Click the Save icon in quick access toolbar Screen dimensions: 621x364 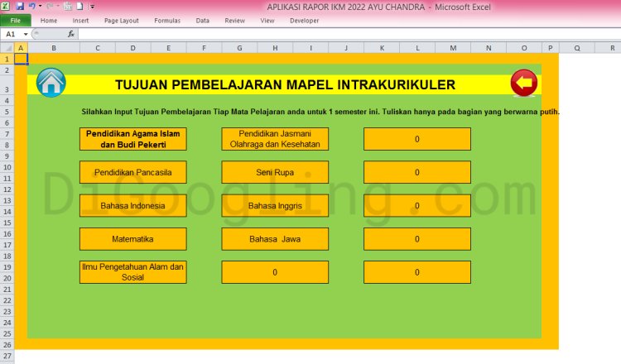pyautogui.click(x=19, y=6)
